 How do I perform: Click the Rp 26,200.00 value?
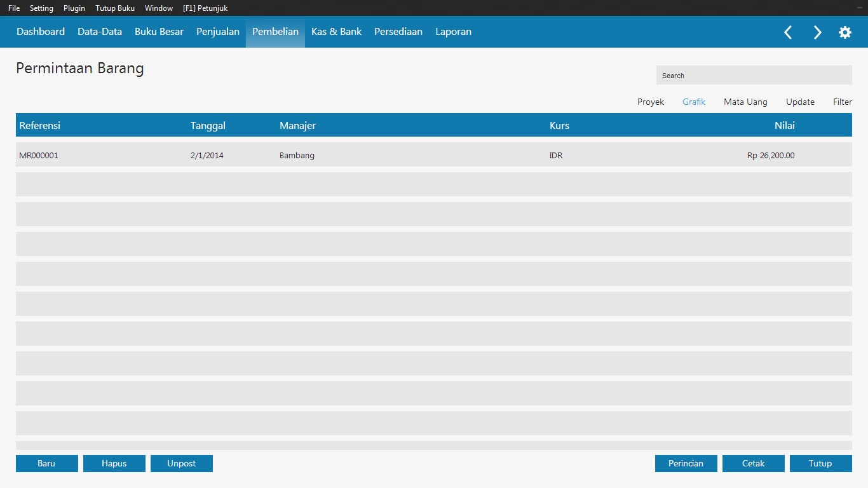(x=771, y=155)
